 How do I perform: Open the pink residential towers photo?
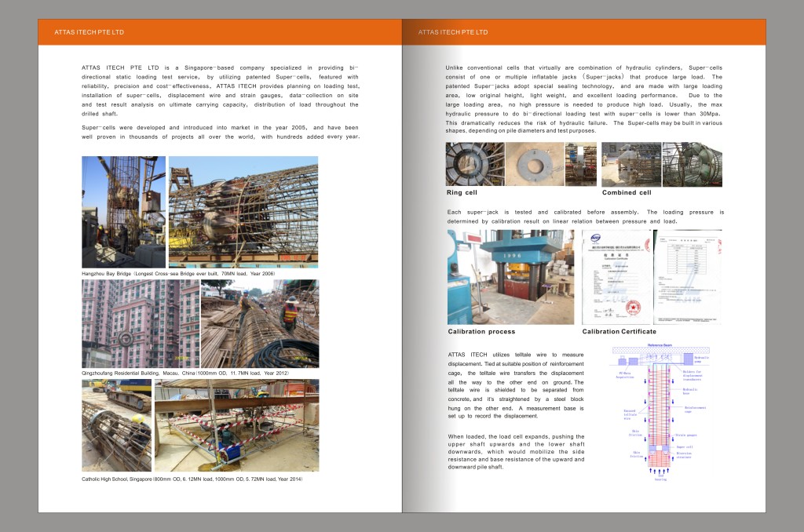pyautogui.click(x=141, y=324)
